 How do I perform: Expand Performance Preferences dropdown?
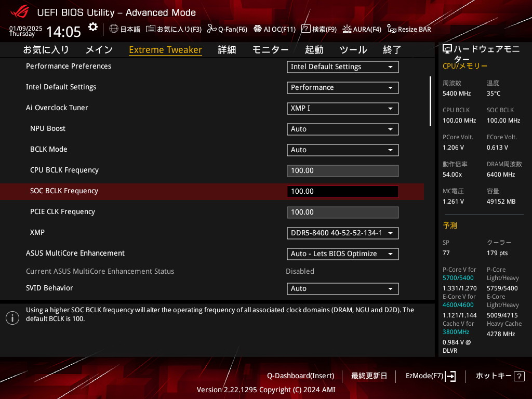pyautogui.click(x=342, y=67)
